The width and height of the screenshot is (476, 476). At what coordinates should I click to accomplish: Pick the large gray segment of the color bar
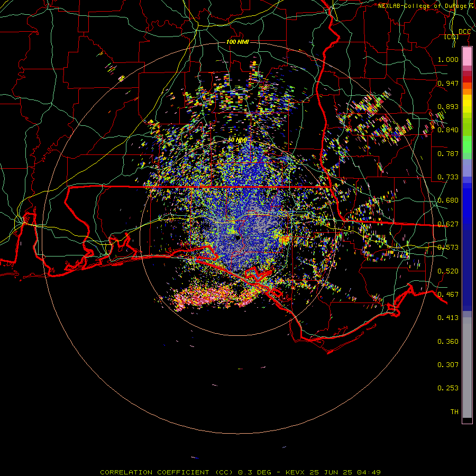point(467,368)
